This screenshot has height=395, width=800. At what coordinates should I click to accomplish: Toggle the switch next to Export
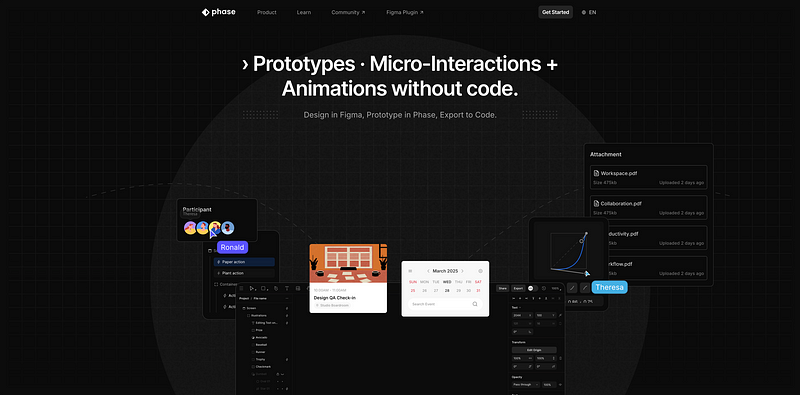coord(533,288)
